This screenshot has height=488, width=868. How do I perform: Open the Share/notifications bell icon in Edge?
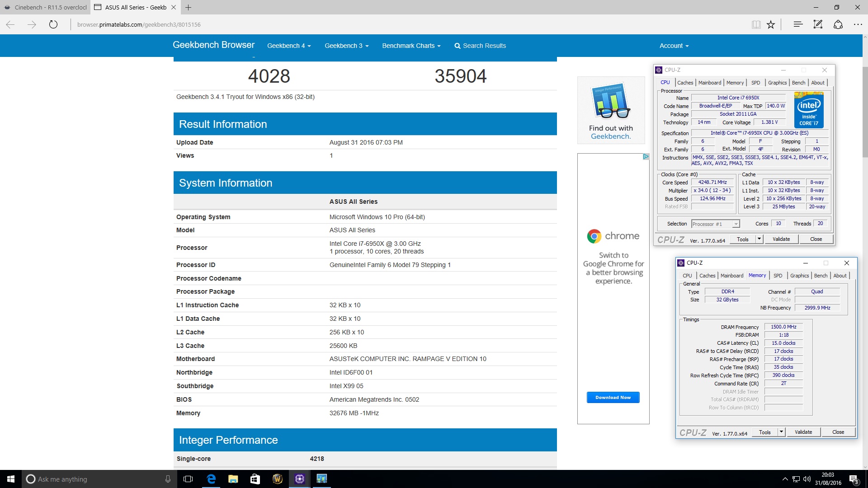tap(838, 24)
